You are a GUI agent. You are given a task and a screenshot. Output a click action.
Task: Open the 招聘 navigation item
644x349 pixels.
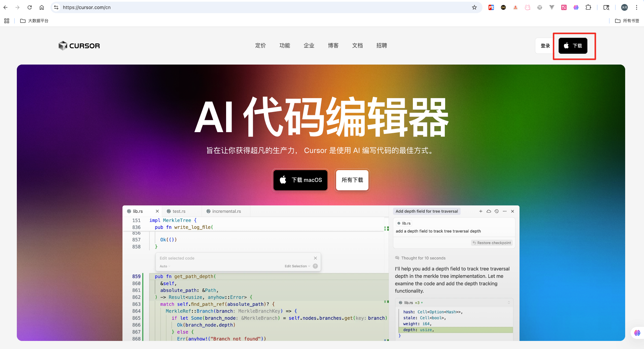(382, 46)
